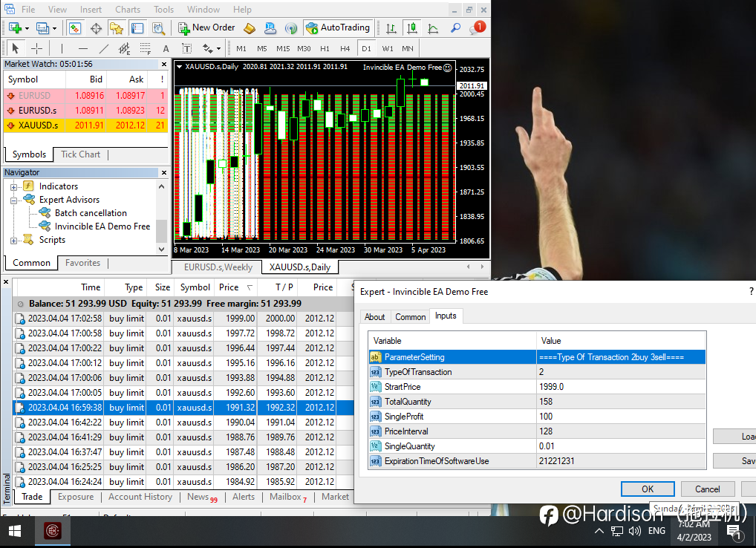
Task: Toggle the Market Watch window icon
Action: 75,28
